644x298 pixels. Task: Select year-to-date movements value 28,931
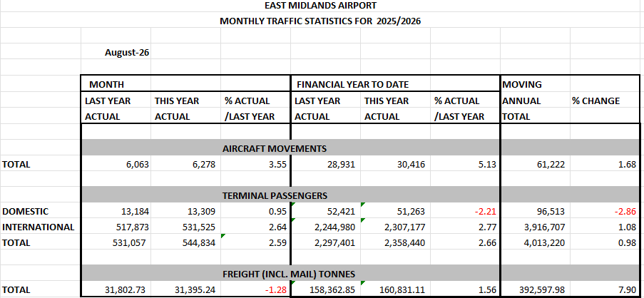click(x=342, y=165)
